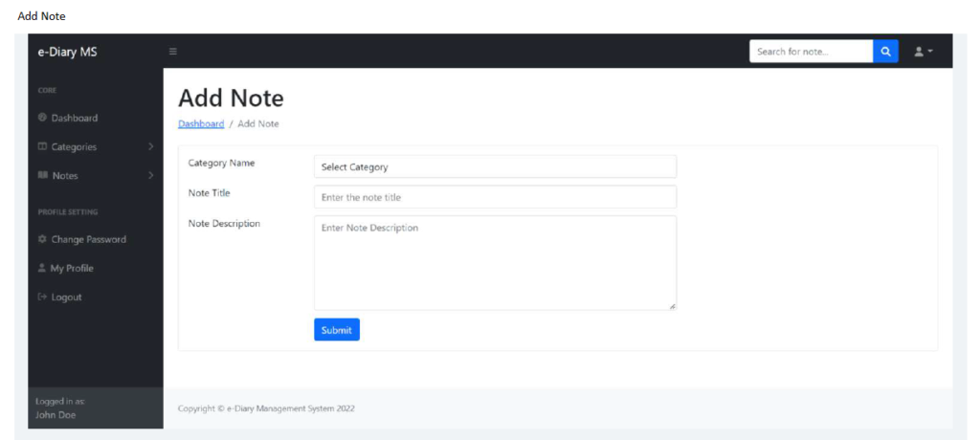Click the copyright footer text
The width and height of the screenshot is (980, 440).
pos(266,408)
